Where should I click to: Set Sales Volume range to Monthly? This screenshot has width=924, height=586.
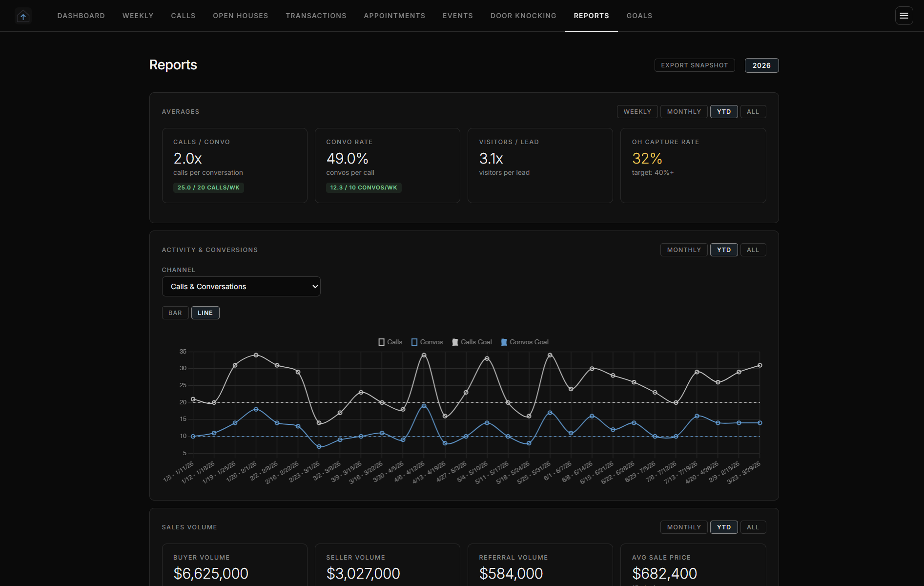pos(684,527)
